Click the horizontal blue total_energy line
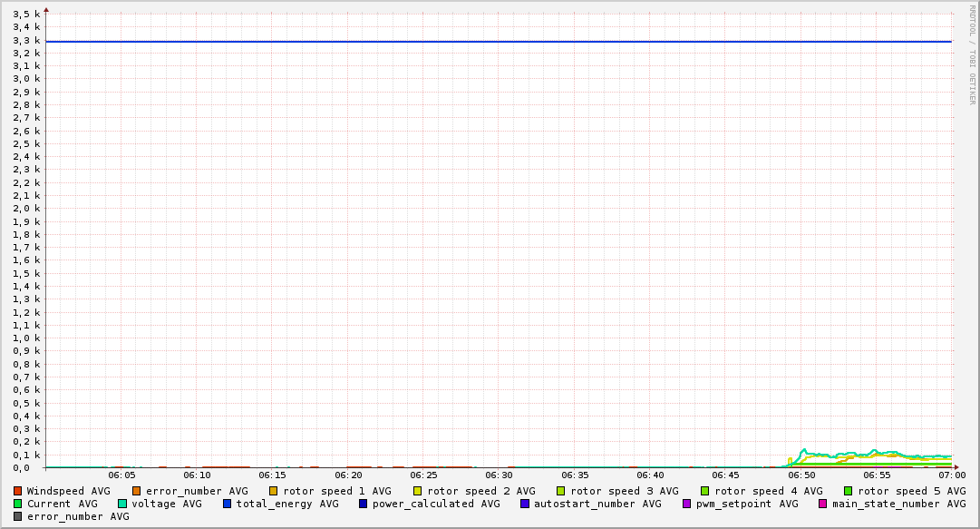 (499, 42)
